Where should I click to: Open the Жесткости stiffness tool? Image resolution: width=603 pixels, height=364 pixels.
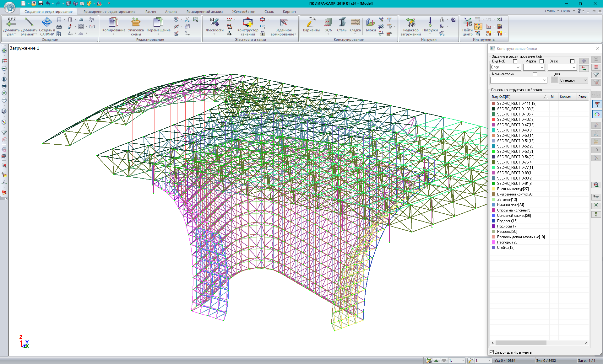[x=214, y=23]
